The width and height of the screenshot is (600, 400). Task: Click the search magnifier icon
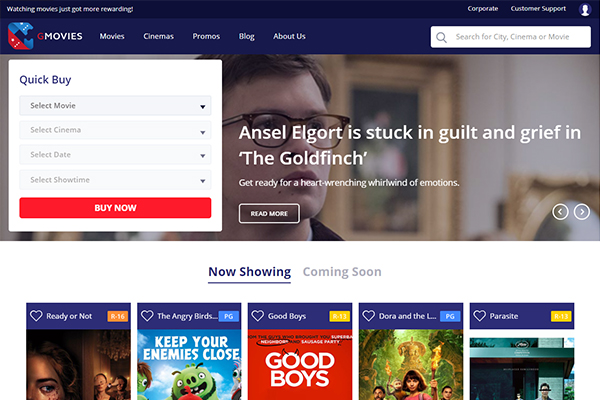(x=441, y=37)
